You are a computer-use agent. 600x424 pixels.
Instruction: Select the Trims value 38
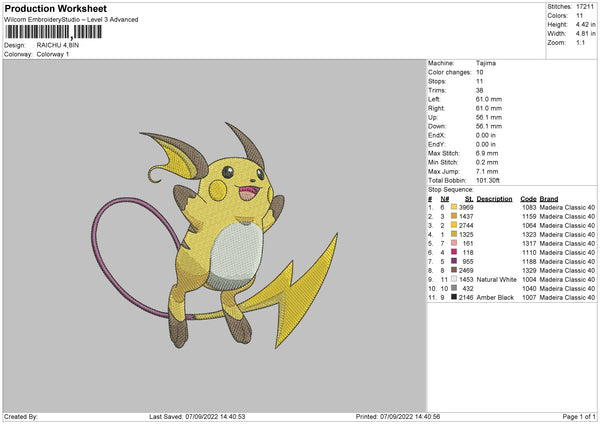[479, 90]
